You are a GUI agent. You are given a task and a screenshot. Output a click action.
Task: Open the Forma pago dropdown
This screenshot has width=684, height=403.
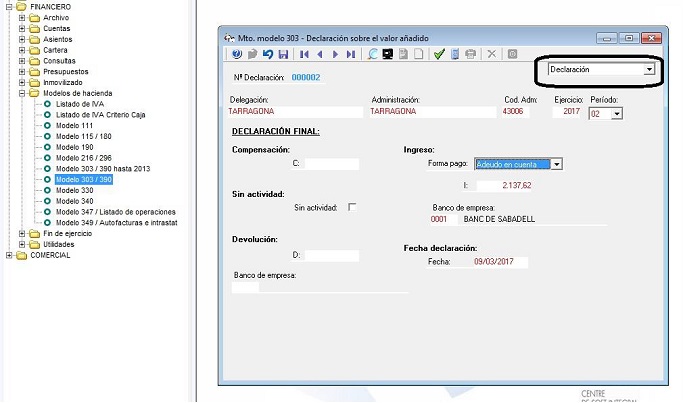557,164
